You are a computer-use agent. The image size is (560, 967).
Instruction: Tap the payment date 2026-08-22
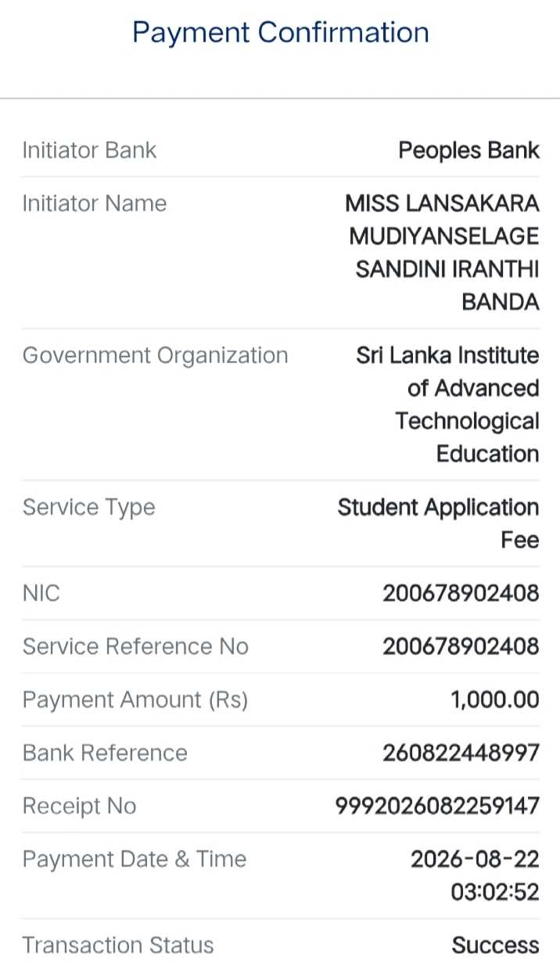pyautogui.click(x=476, y=859)
